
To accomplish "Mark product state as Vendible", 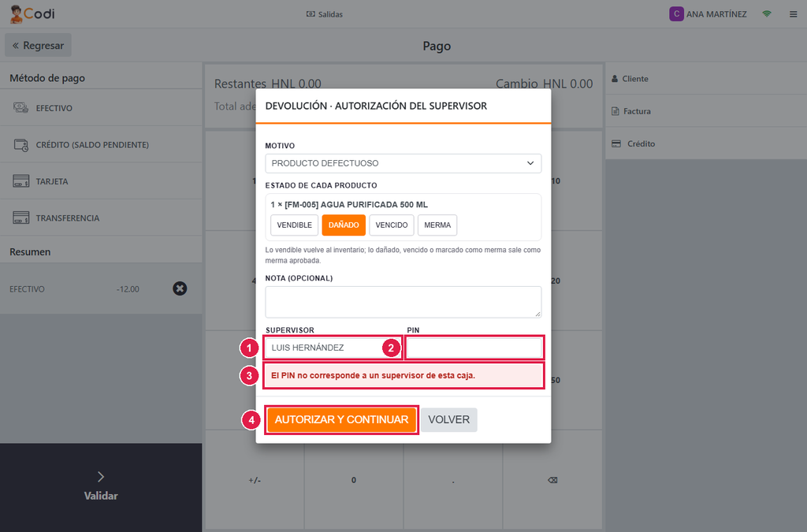I will tap(295, 225).
